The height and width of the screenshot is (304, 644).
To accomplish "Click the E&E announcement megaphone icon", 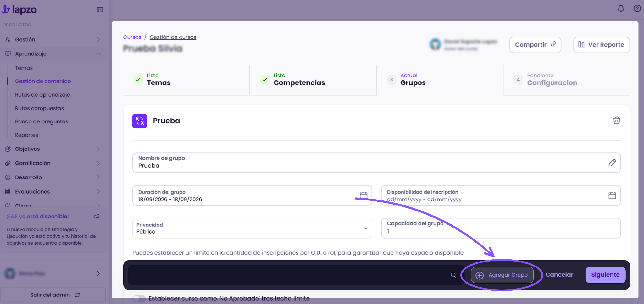I will [97, 216].
